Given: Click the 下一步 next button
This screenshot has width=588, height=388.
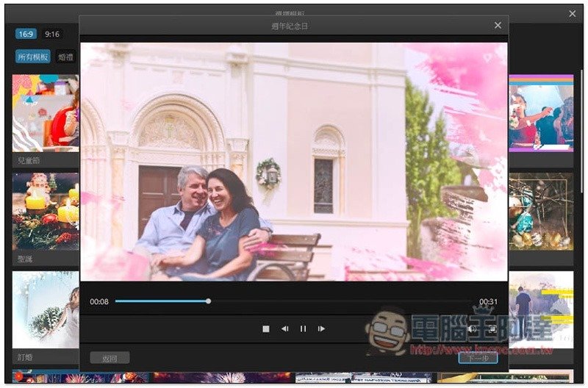Looking at the screenshot, I should (x=478, y=358).
